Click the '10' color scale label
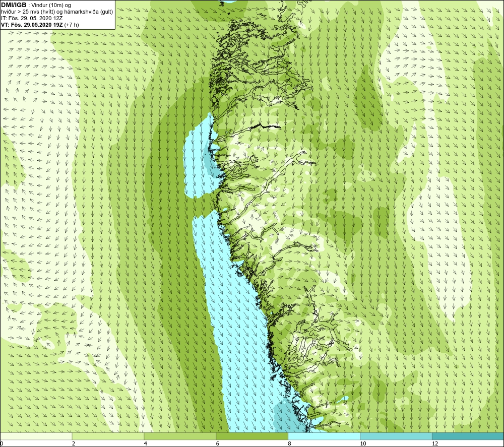This screenshot has height=447, width=504. [363, 443]
